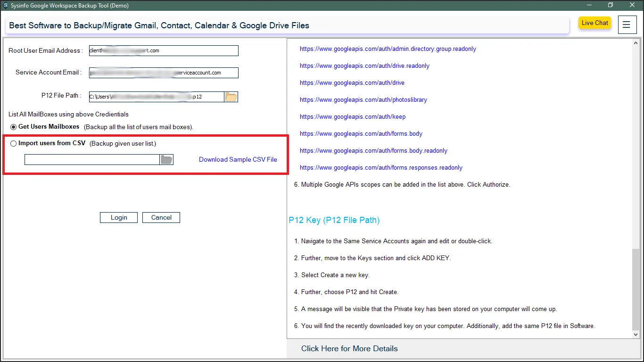Open the hamburger menu icon
This screenshot has width=644, height=362.
click(627, 25)
